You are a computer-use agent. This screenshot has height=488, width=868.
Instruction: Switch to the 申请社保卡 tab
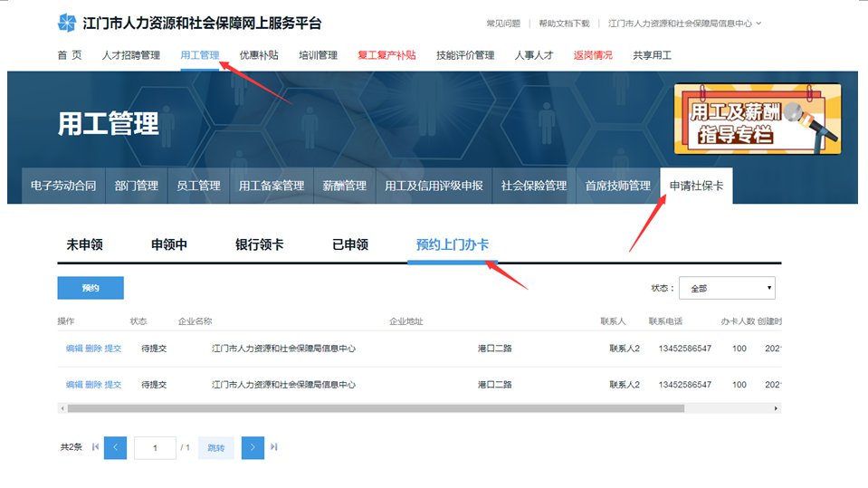coord(696,186)
